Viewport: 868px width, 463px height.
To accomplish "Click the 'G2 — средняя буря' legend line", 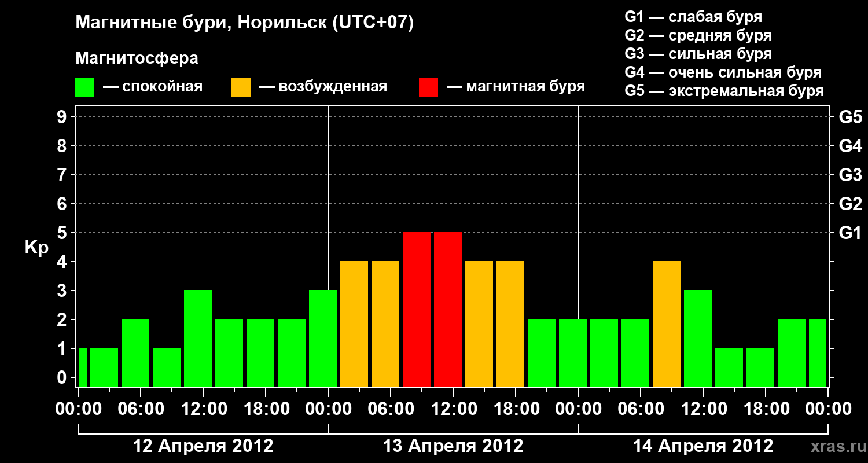I will [698, 35].
